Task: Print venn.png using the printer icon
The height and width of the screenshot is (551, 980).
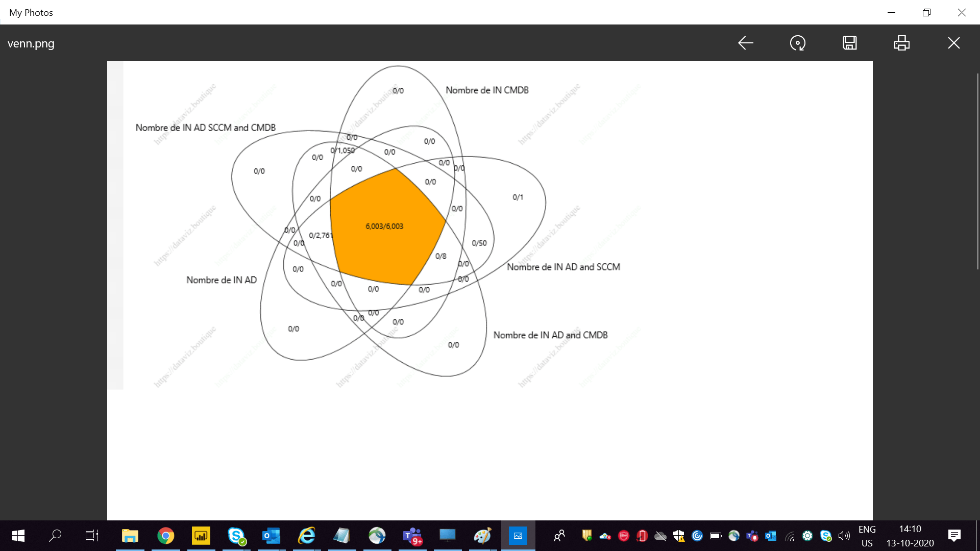Action: pyautogui.click(x=901, y=43)
